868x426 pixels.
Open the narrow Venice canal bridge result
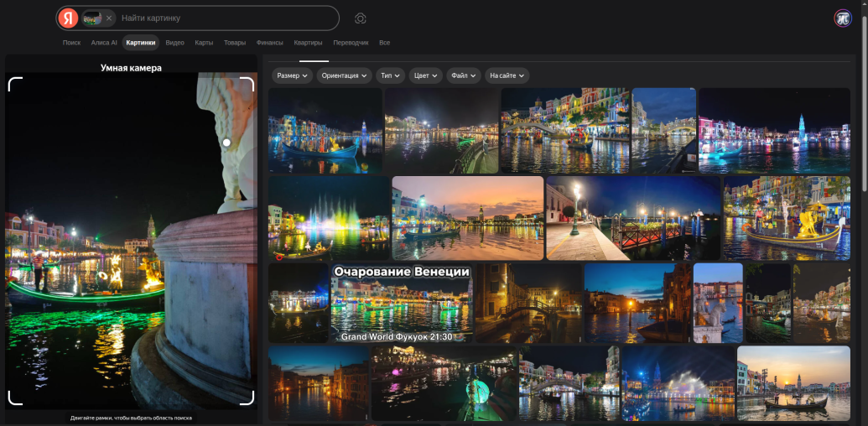point(528,304)
